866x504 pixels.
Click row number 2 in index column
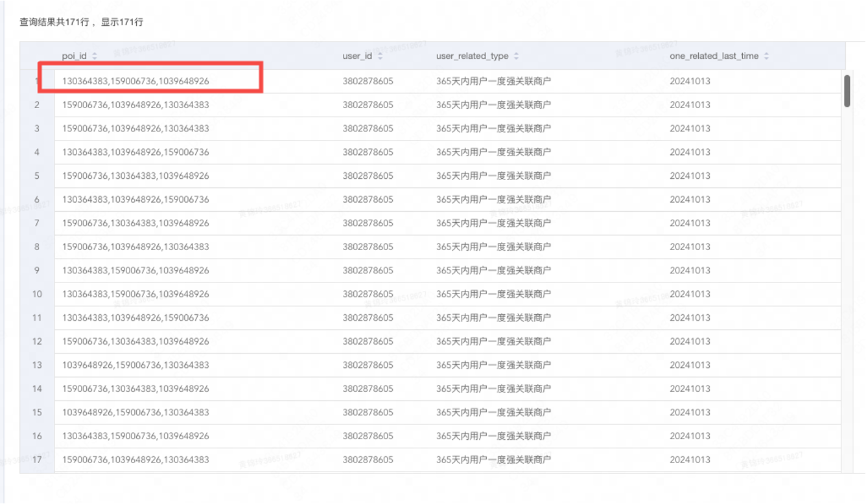click(x=37, y=105)
